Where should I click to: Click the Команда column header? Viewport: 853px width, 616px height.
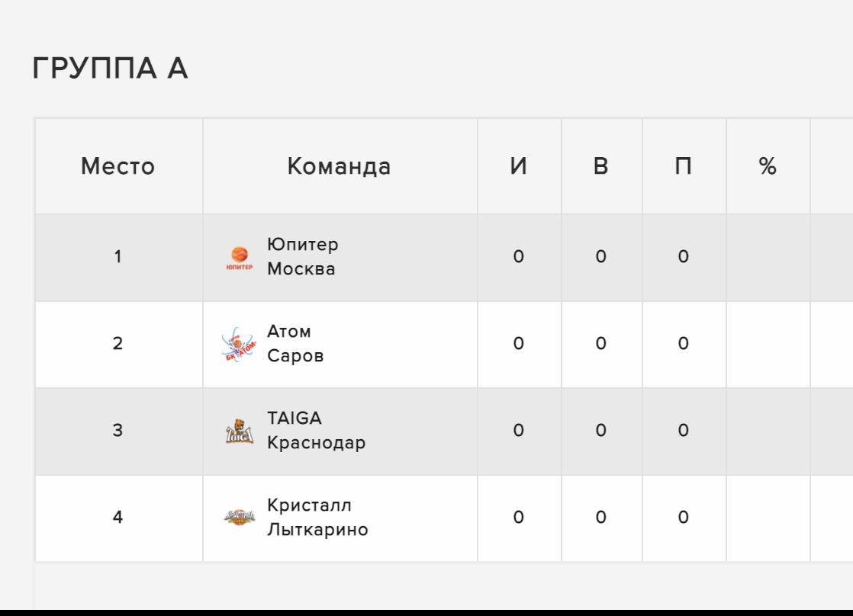(x=339, y=166)
